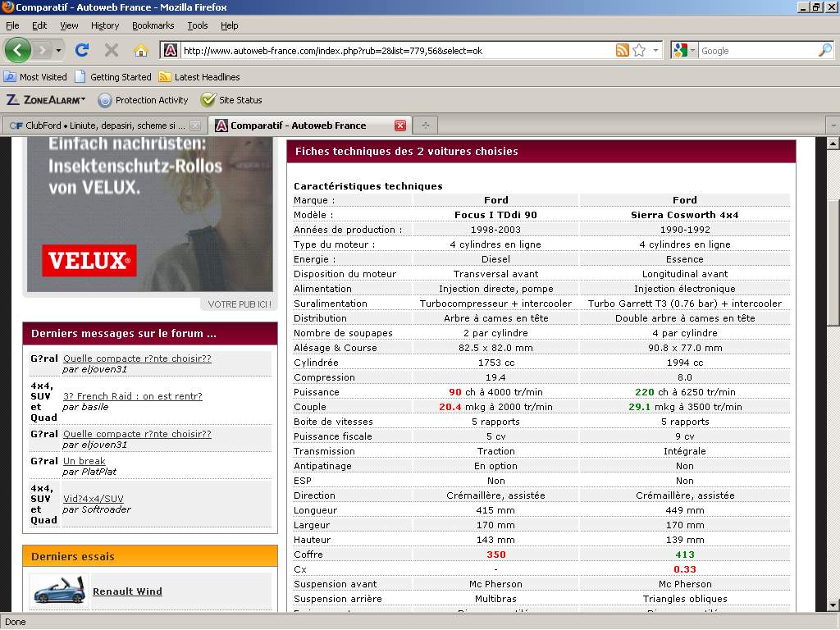Click the RSS feed icon in address bar

click(x=623, y=50)
